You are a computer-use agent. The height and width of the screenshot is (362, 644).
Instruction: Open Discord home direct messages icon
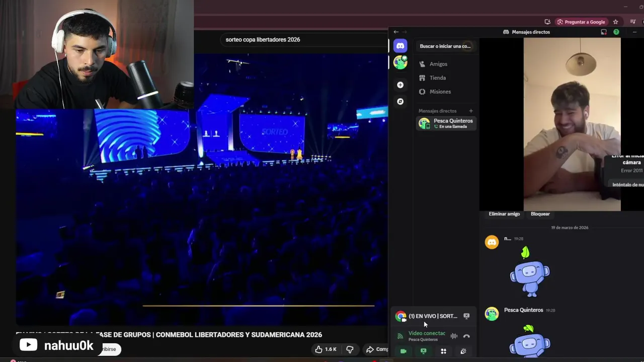[400, 46]
